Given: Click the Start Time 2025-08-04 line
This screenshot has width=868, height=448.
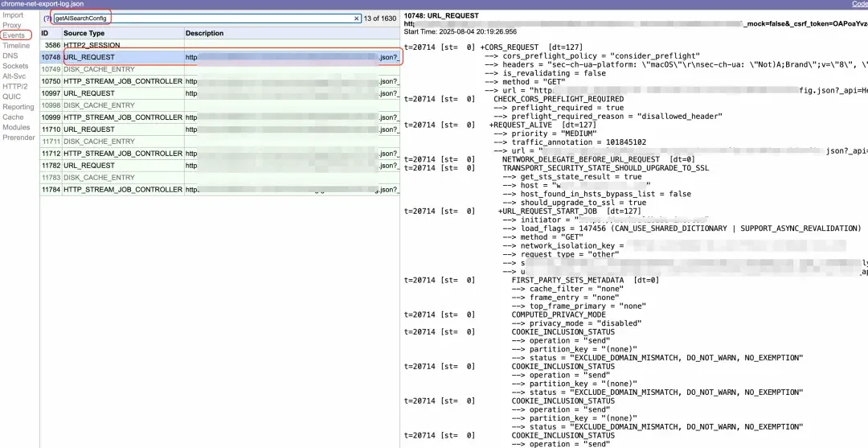Looking at the screenshot, I should coord(460,31).
